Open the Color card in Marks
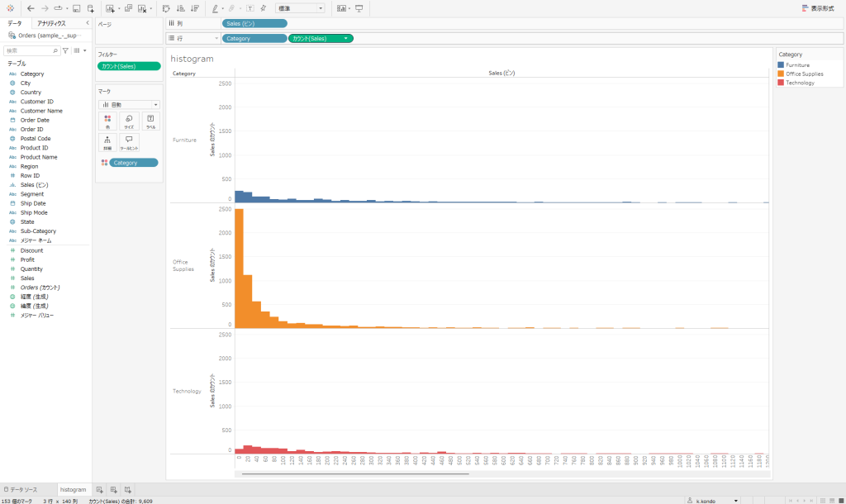846x504 pixels. (107, 121)
